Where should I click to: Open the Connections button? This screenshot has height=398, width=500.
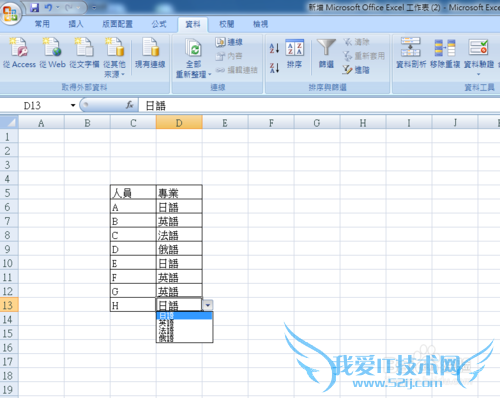(229, 42)
